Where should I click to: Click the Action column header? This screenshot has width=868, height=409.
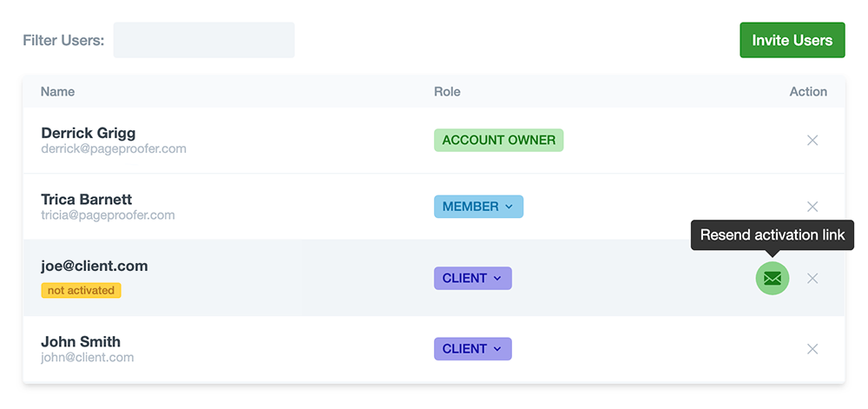(x=808, y=91)
